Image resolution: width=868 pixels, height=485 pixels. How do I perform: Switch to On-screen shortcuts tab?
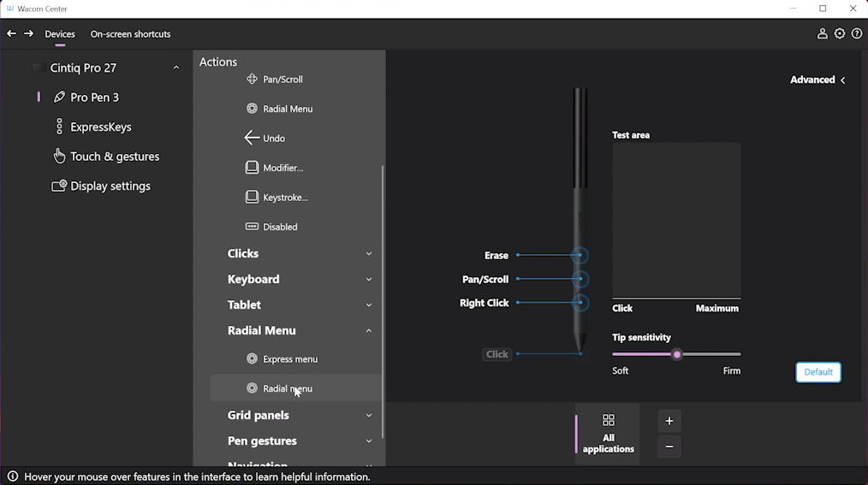tap(131, 33)
